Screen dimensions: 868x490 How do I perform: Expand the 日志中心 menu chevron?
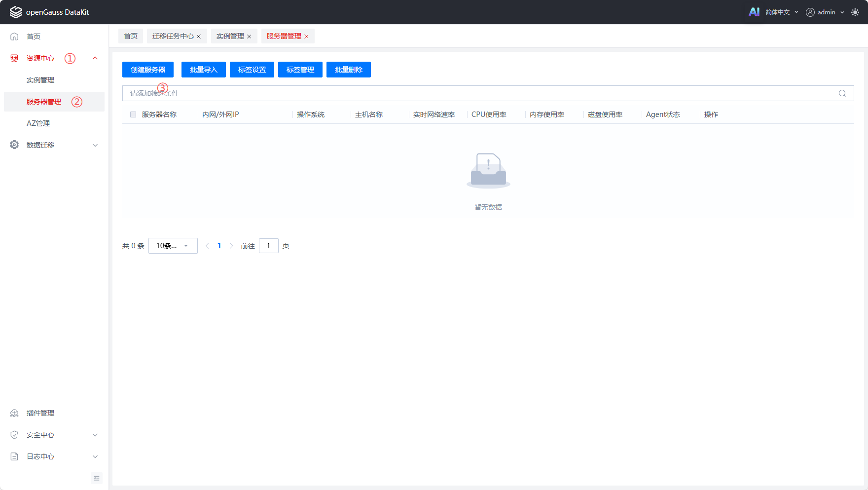(95, 456)
